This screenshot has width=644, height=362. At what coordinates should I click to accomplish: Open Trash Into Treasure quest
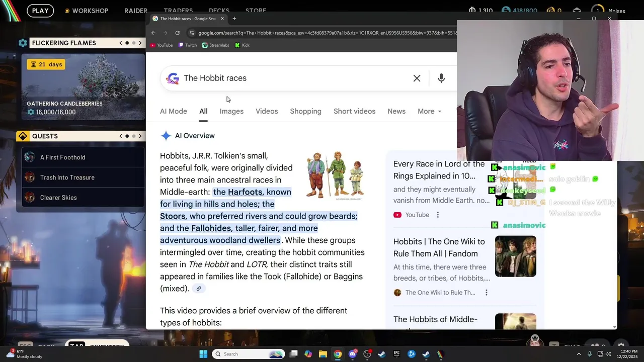[83, 177]
